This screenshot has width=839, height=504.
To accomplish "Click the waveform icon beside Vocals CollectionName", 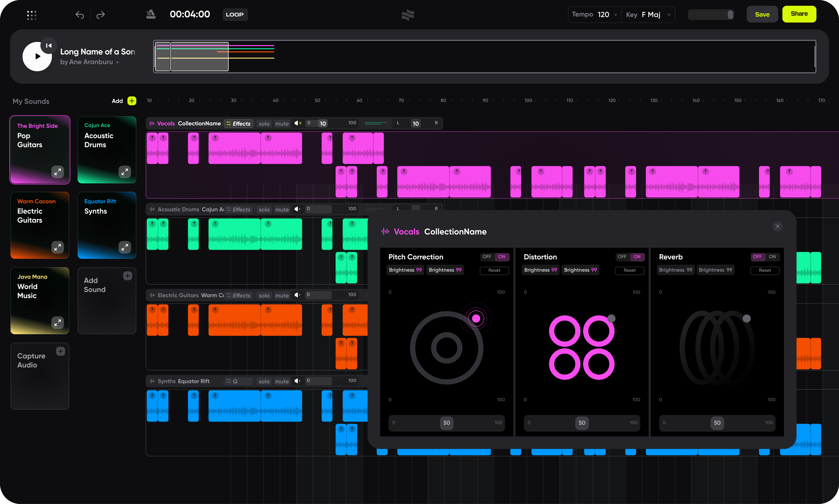I will click(x=152, y=123).
